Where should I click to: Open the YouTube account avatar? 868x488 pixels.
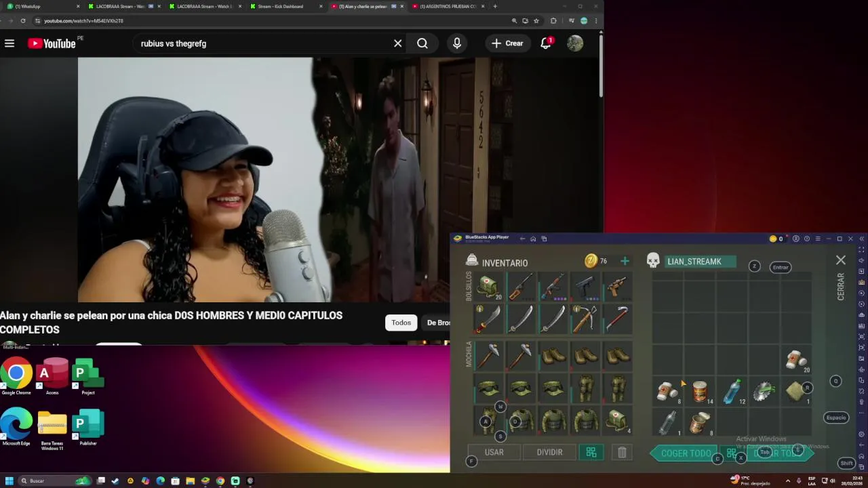pos(575,43)
